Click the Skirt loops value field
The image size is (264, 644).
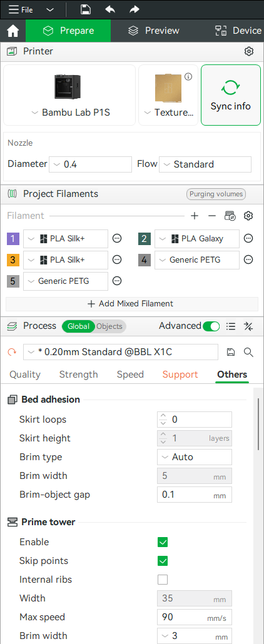pos(195,420)
